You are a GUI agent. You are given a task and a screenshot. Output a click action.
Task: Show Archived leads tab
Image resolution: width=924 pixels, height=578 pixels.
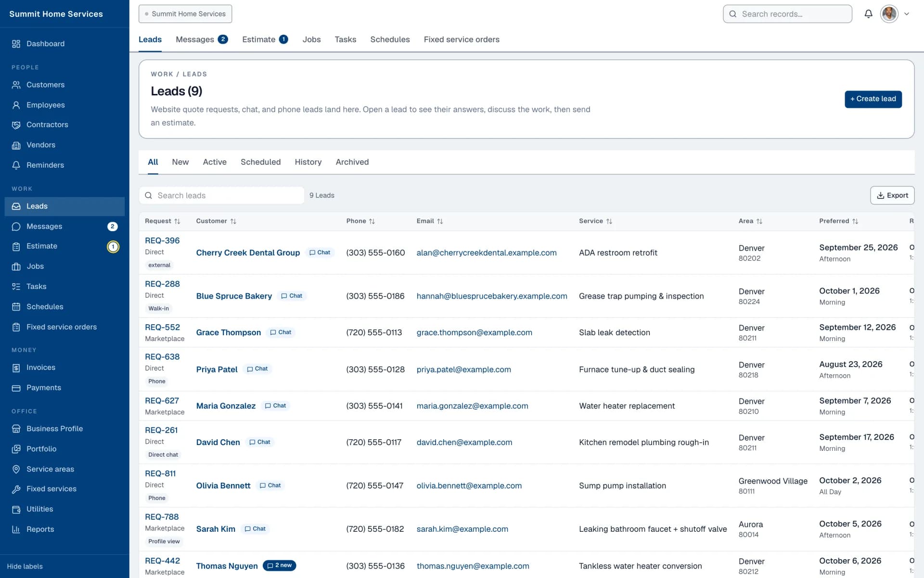(x=352, y=162)
